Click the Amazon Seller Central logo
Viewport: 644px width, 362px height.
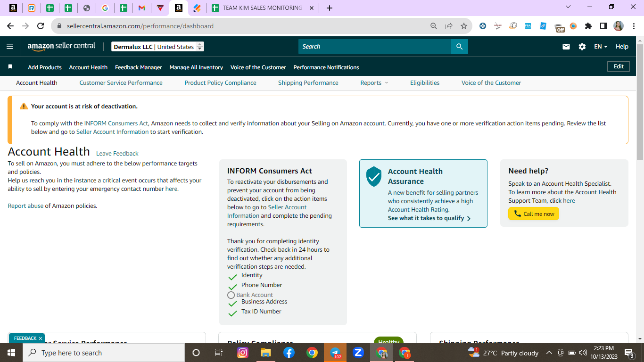61,46
